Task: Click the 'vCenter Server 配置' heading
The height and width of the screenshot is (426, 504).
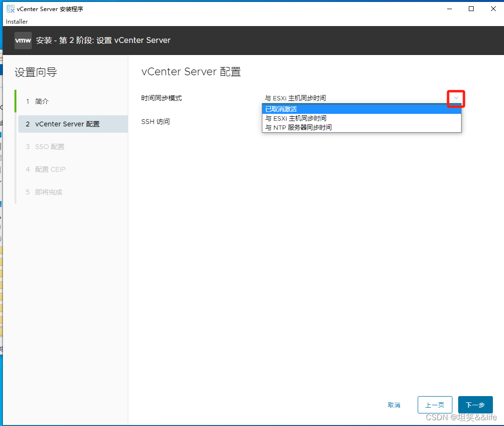Action: (x=191, y=71)
